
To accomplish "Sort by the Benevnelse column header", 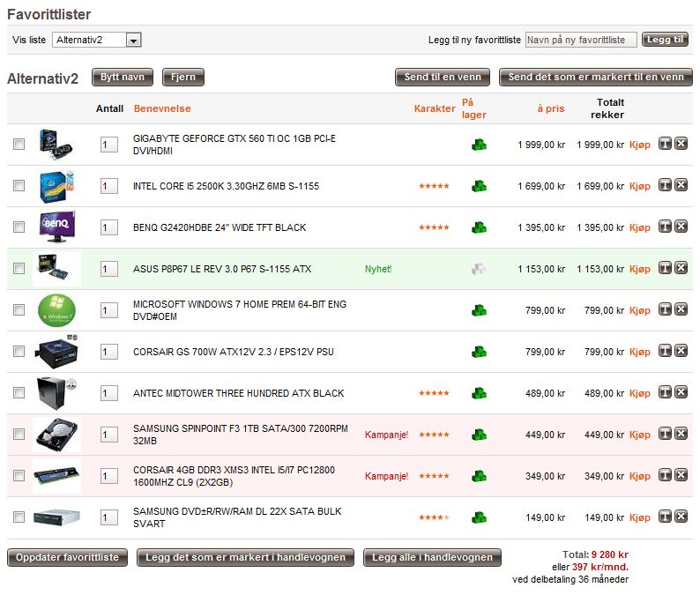I will pyautogui.click(x=162, y=108).
